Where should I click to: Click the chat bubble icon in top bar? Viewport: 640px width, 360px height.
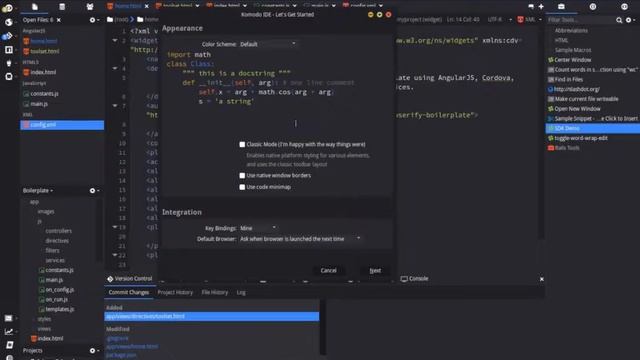[531, 7]
